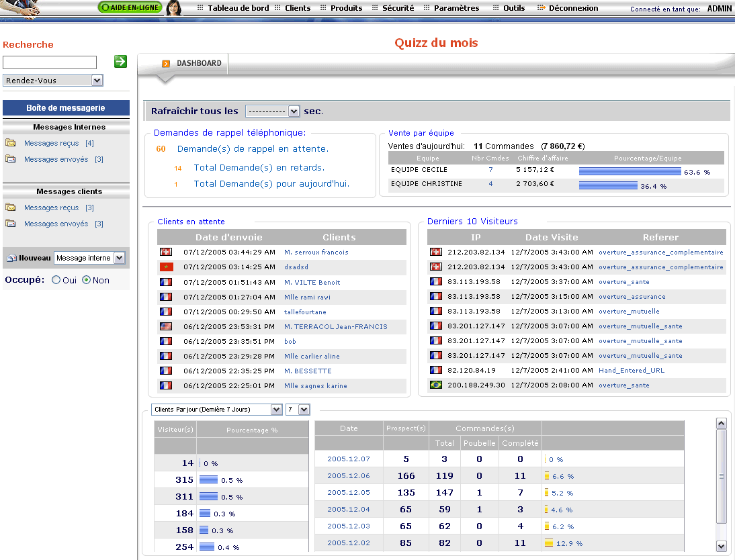Open referer link Hand_Entered_URL
The image size is (735, 560).
[x=632, y=370]
